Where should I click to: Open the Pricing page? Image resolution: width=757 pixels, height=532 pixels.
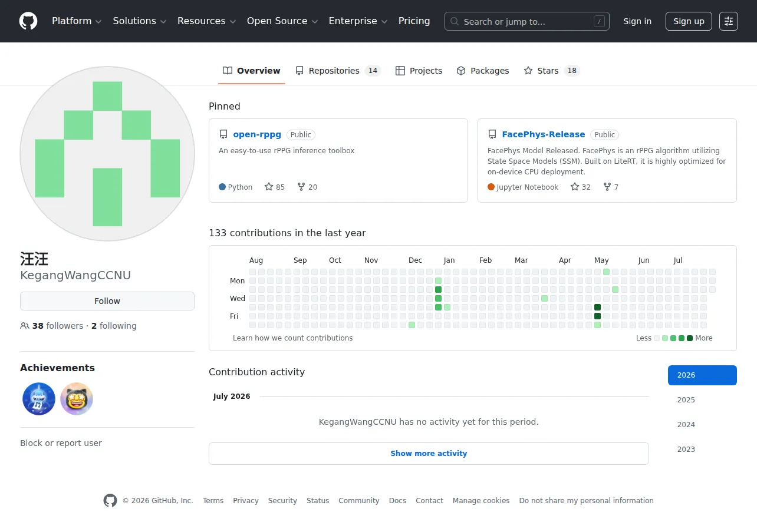(414, 21)
